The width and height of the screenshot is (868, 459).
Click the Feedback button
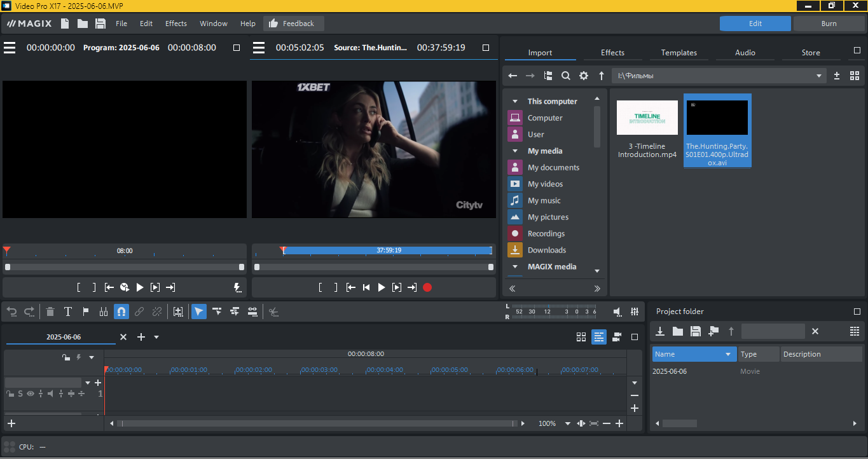click(293, 24)
